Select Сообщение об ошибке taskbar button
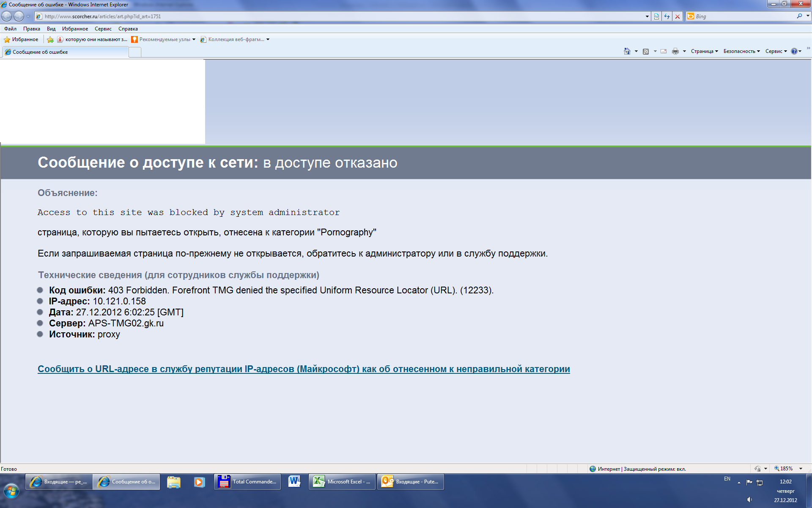 point(126,482)
